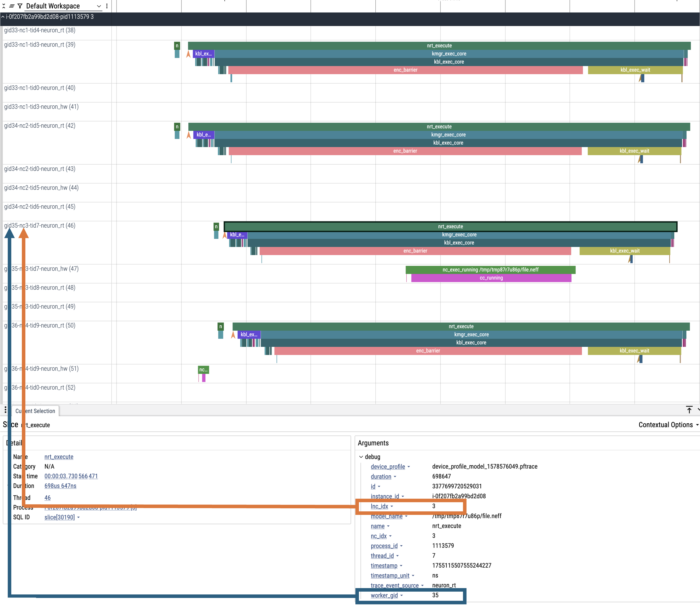Click the nrt_execute name link in Details

pyautogui.click(x=59, y=457)
